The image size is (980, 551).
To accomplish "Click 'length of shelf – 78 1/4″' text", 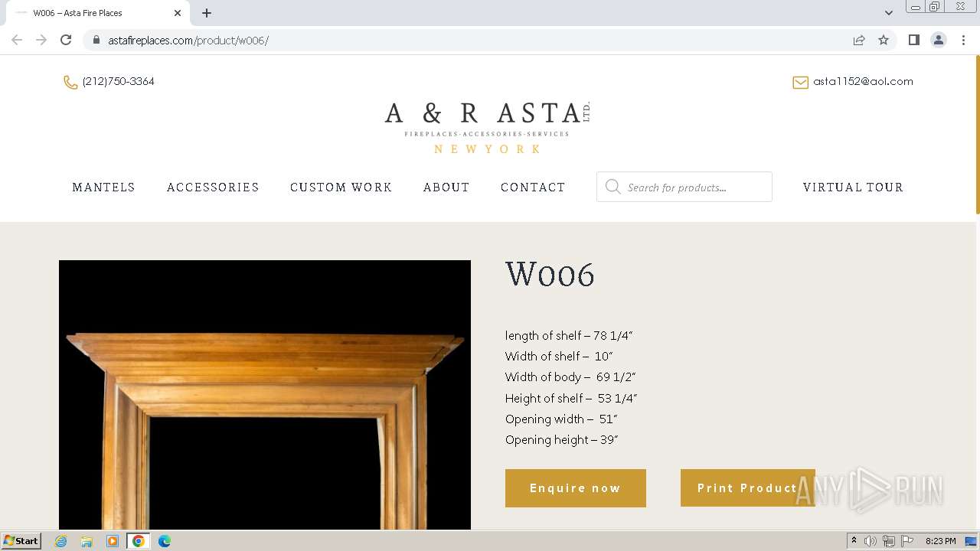I will tap(569, 336).
